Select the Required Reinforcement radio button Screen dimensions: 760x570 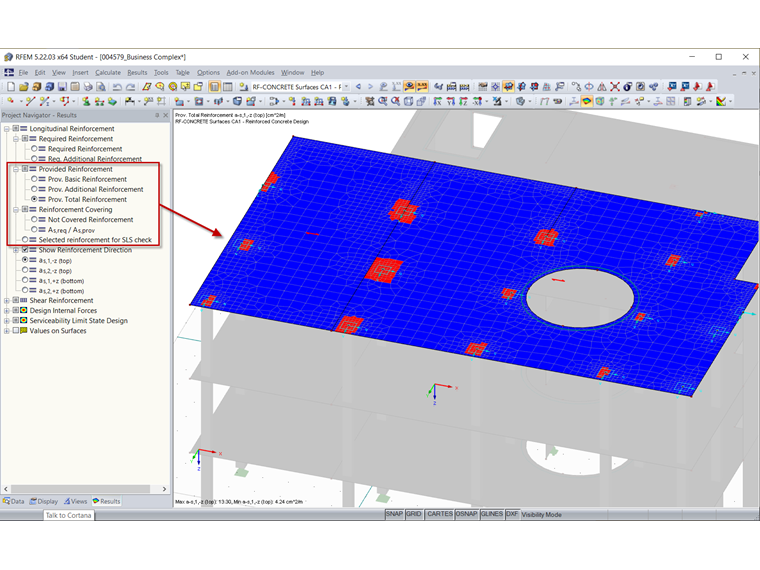tap(34, 149)
